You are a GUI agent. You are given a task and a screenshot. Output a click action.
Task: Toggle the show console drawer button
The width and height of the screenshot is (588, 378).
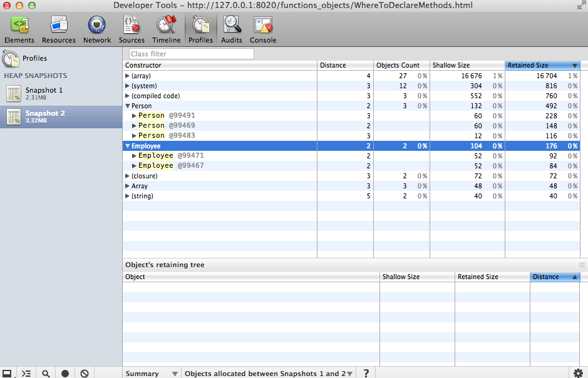point(26,373)
